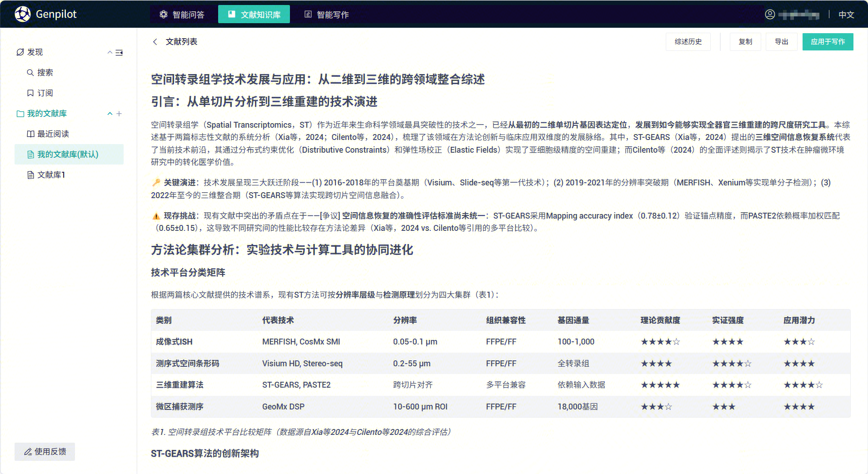This screenshot has width=868, height=474.
Task: Collapse the sidebar with menu-fold icon
Action: coord(119,53)
